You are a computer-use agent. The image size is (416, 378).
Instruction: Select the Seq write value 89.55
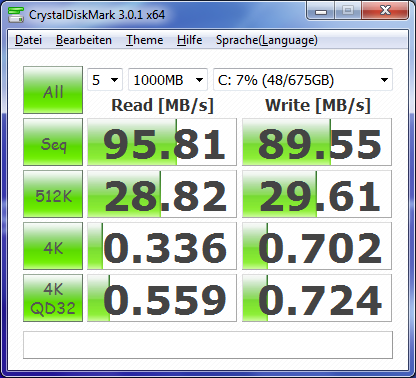pyautogui.click(x=317, y=142)
